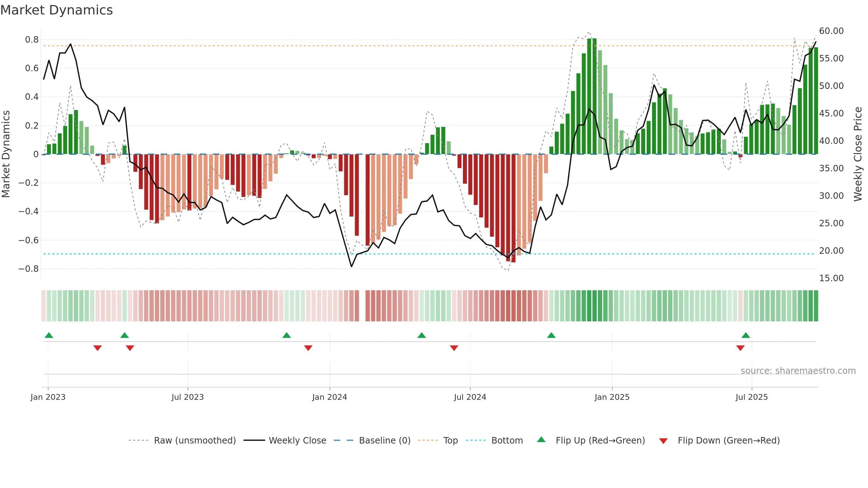Screen dimensions: 868x488
Task: Click the green flip-up triangle near May 2024
Action: click(422, 335)
